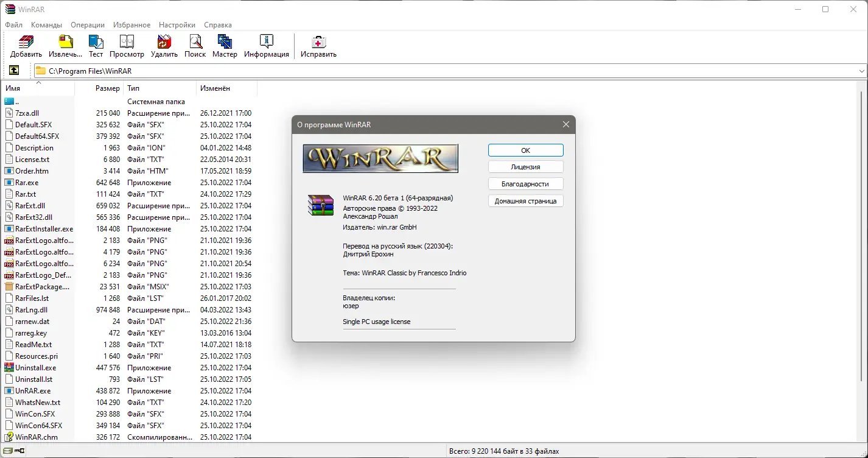Open the Команды menu
Image resolution: width=868 pixels, height=458 pixels.
(x=47, y=25)
